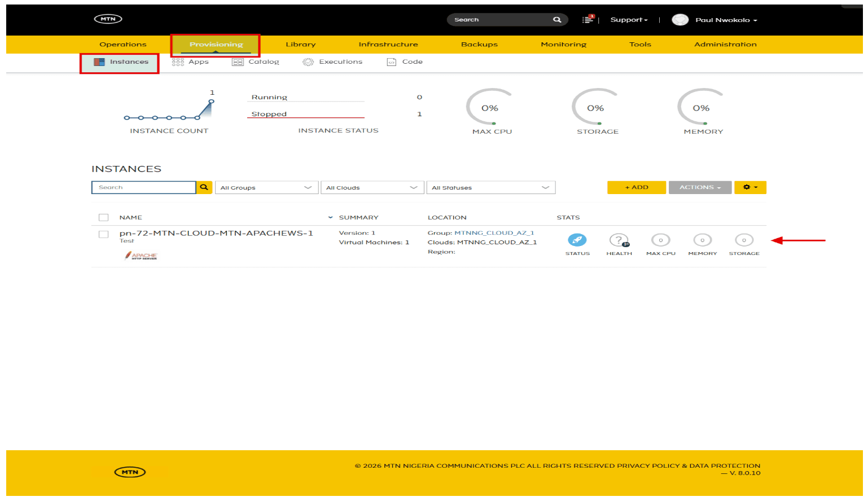The width and height of the screenshot is (868, 501).
Task: Click the 'Virtual Machines: 1' text
Action: click(374, 242)
